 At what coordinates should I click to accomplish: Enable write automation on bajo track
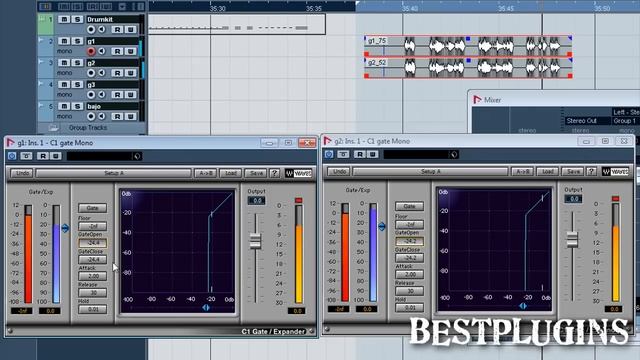(x=130, y=116)
